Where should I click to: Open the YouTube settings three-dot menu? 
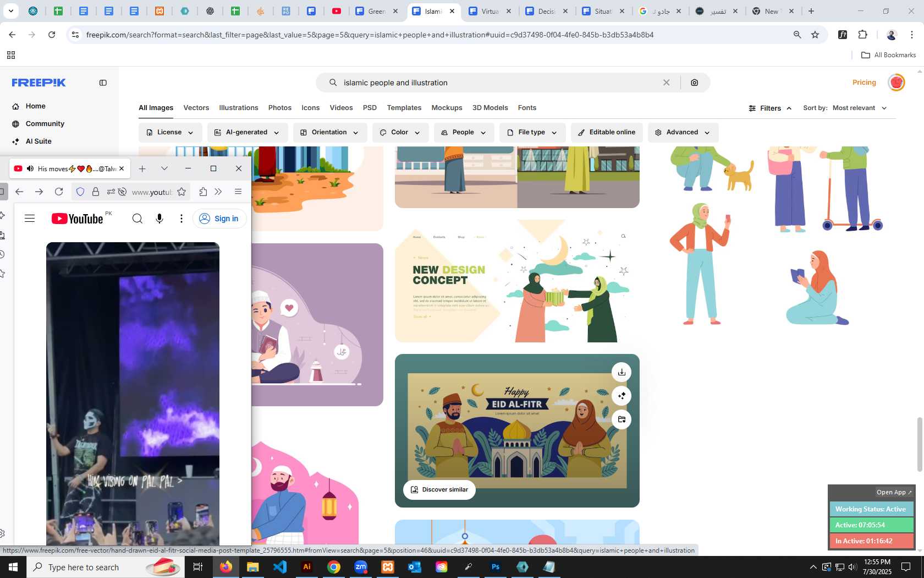182,219
